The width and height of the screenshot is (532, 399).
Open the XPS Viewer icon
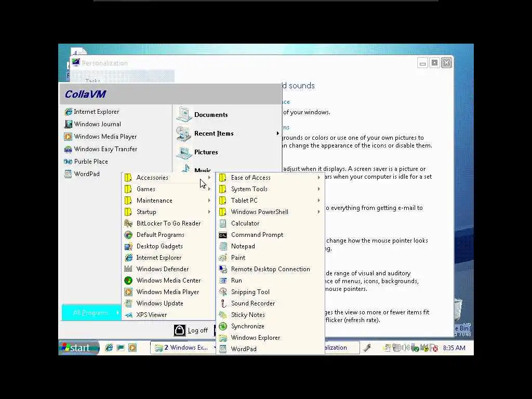(x=128, y=315)
